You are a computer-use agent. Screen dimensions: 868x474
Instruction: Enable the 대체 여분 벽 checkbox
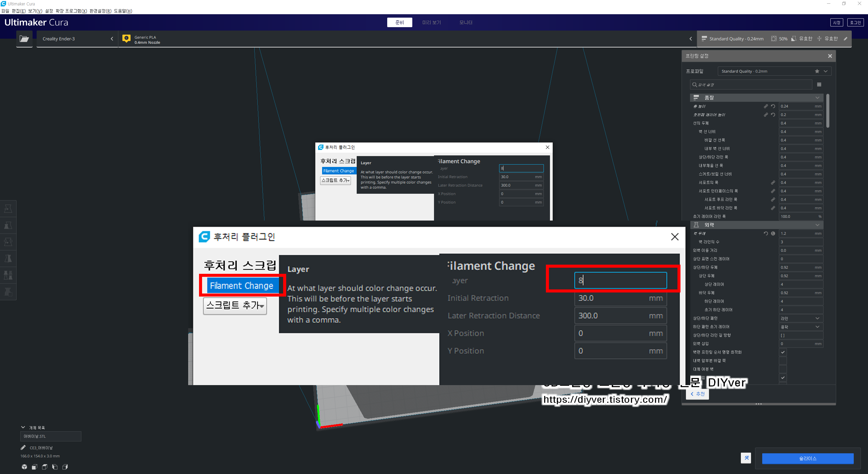pos(783,369)
